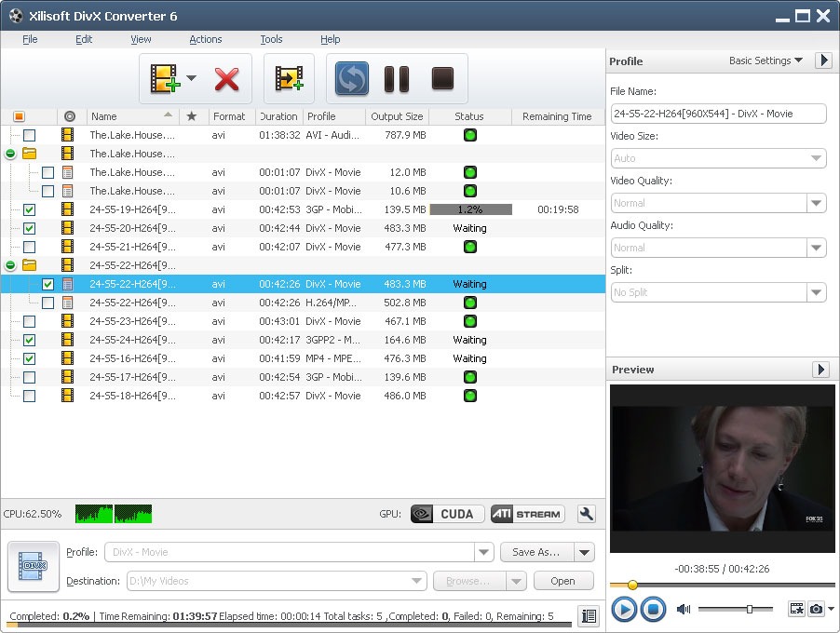Collapse the 24-S5-22-H264 group

pyautogui.click(x=10, y=265)
